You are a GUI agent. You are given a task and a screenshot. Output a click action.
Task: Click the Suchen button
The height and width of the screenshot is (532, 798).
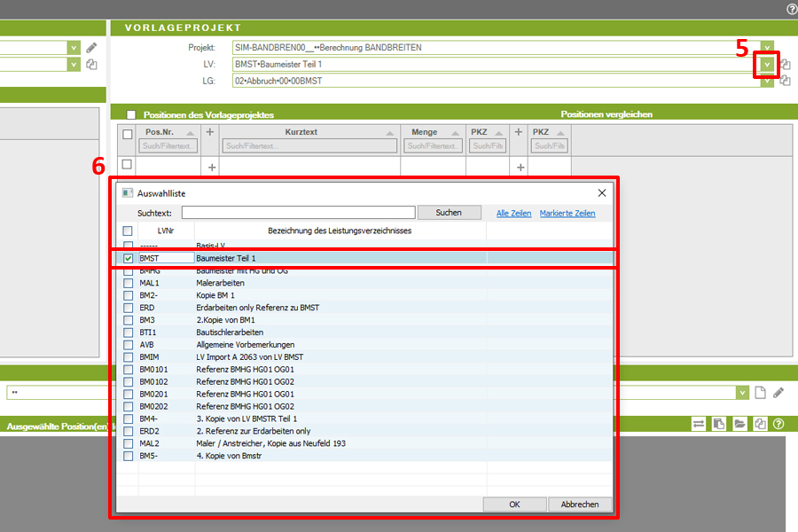[x=449, y=212]
